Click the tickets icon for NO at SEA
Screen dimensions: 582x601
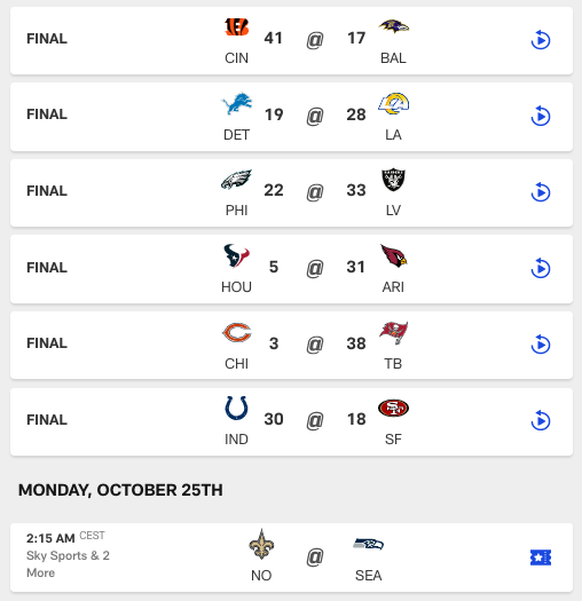pyautogui.click(x=541, y=558)
